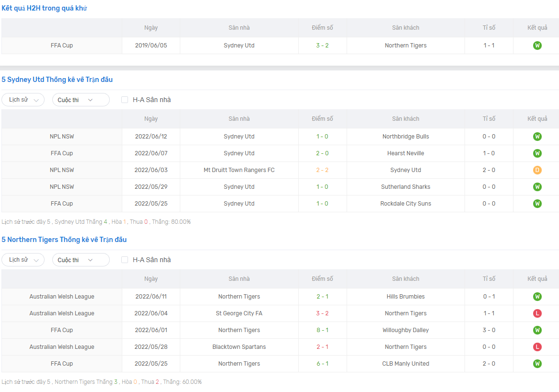Image resolution: width=559 pixels, height=392 pixels.
Task: Open the Mt Druitt Town Rangers FC team link
Action: coord(239,170)
